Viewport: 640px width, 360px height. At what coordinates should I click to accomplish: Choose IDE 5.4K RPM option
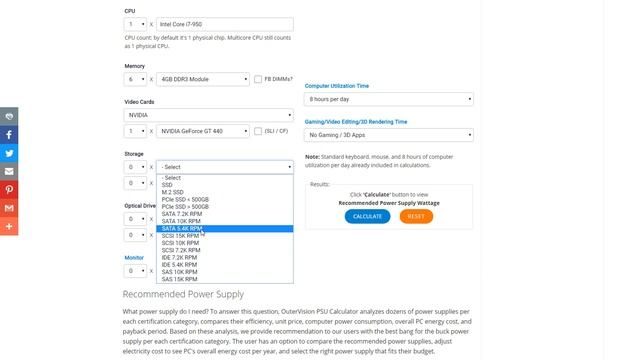pyautogui.click(x=225, y=264)
